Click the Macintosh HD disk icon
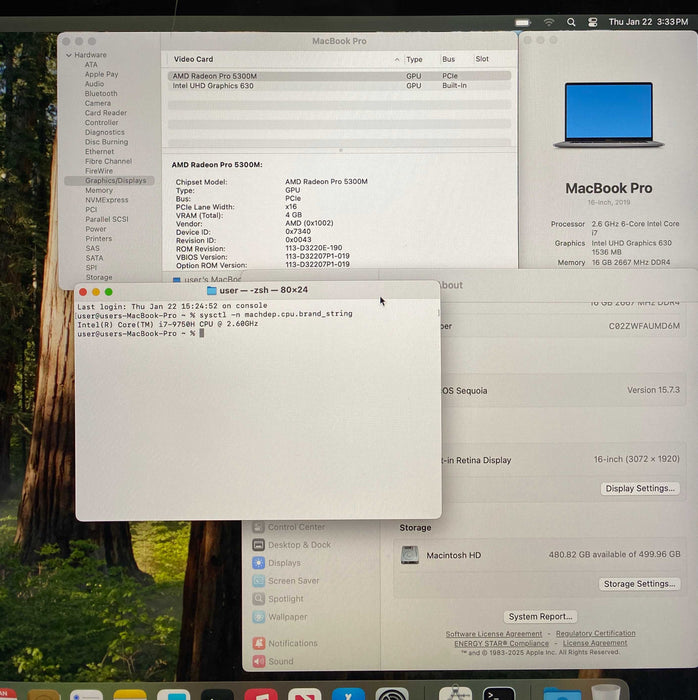698x700 pixels. point(409,555)
